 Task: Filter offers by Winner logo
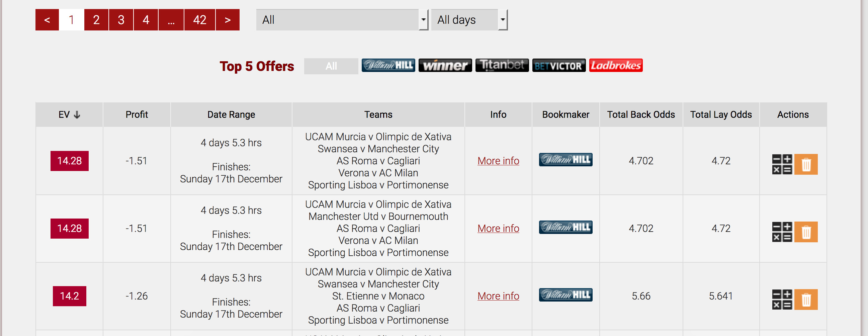pyautogui.click(x=445, y=65)
